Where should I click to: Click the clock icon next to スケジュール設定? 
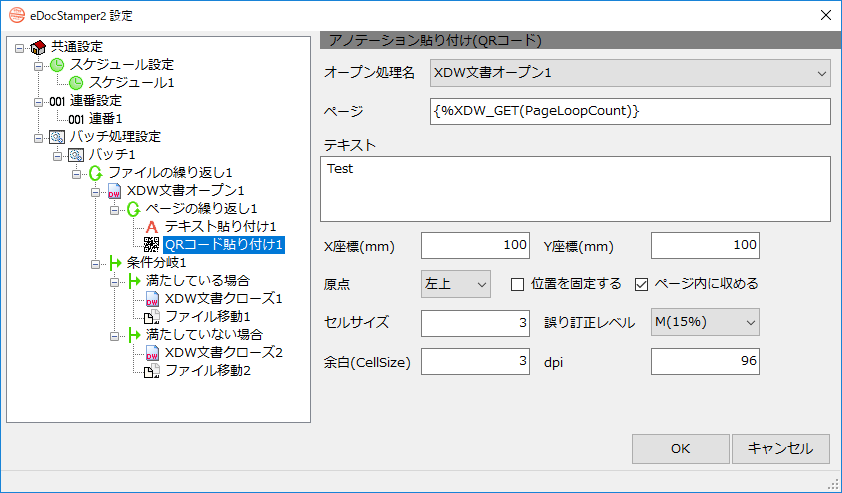57,66
